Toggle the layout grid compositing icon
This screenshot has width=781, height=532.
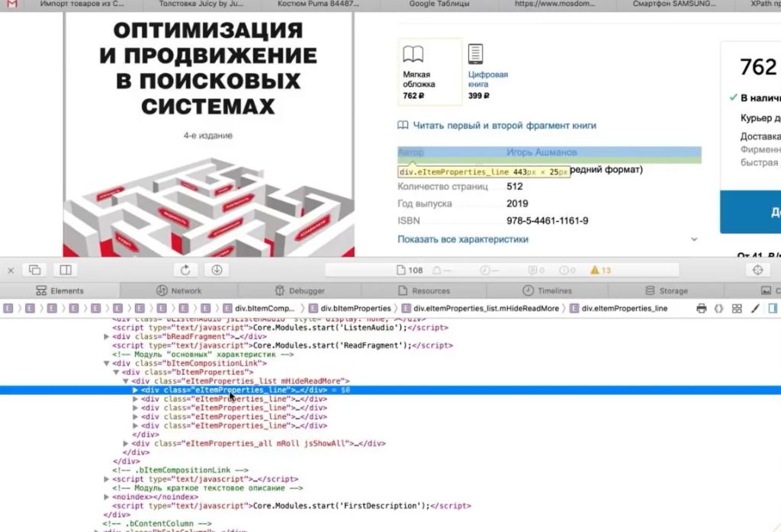click(x=737, y=309)
